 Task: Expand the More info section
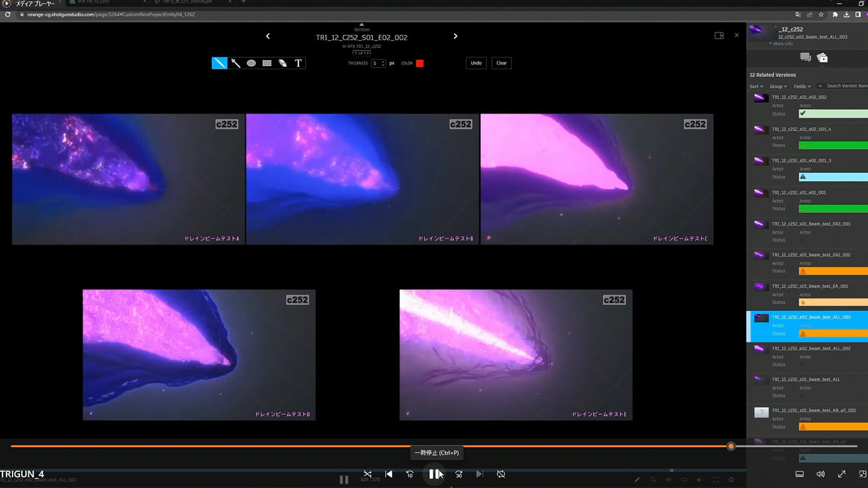point(781,44)
